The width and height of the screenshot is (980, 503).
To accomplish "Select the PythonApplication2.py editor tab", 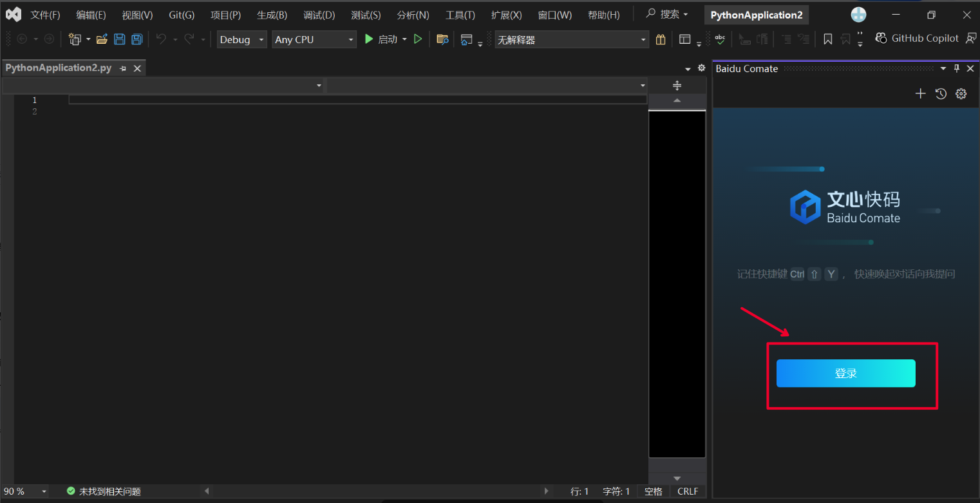I will [59, 68].
